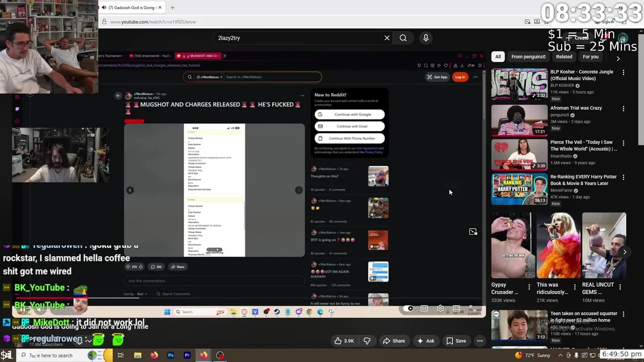The width and height of the screenshot is (644, 362).
Task: Go to previous image in Reddit gallery
Action: point(130,190)
